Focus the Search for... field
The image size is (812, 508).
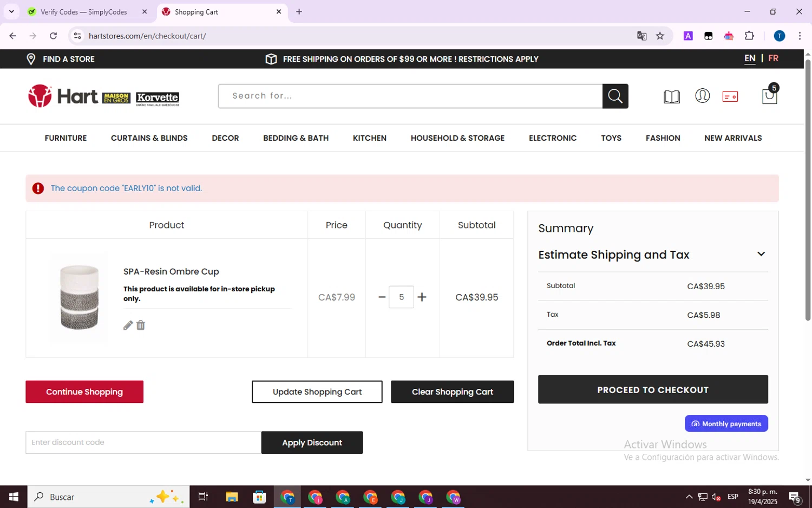coord(410,96)
